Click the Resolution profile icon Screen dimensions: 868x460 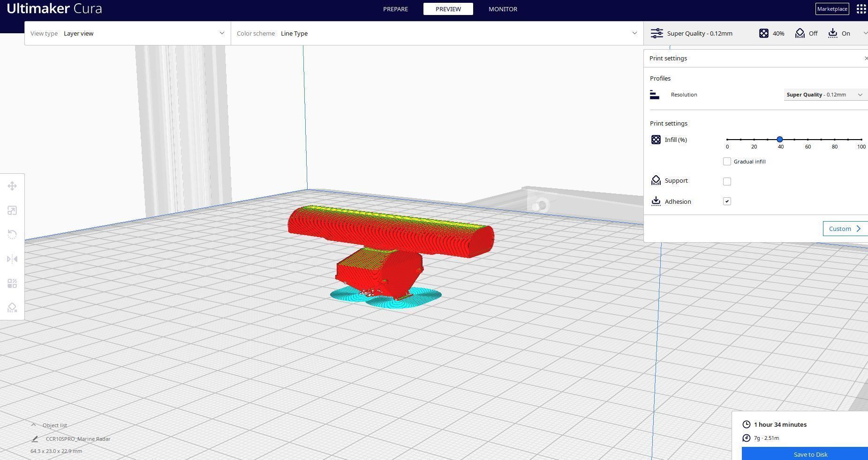tap(655, 95)
